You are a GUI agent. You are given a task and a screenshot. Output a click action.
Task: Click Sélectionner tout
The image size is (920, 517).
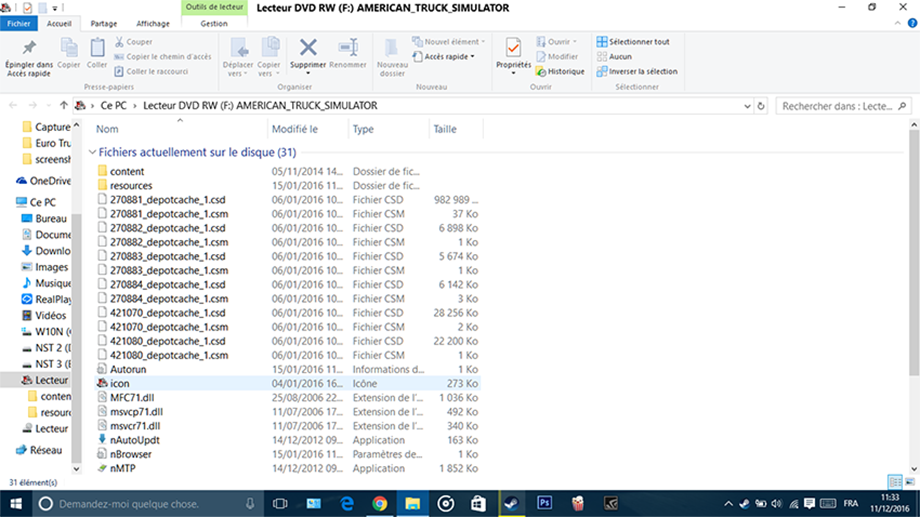pyautogui.click(x=633, y=42)
